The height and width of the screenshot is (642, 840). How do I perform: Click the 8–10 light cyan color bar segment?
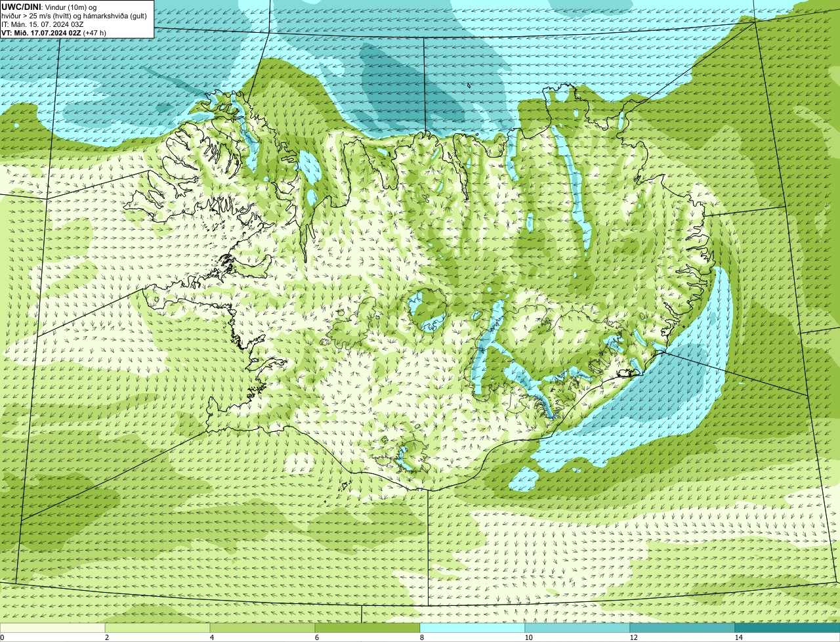(x=472, y=628)
